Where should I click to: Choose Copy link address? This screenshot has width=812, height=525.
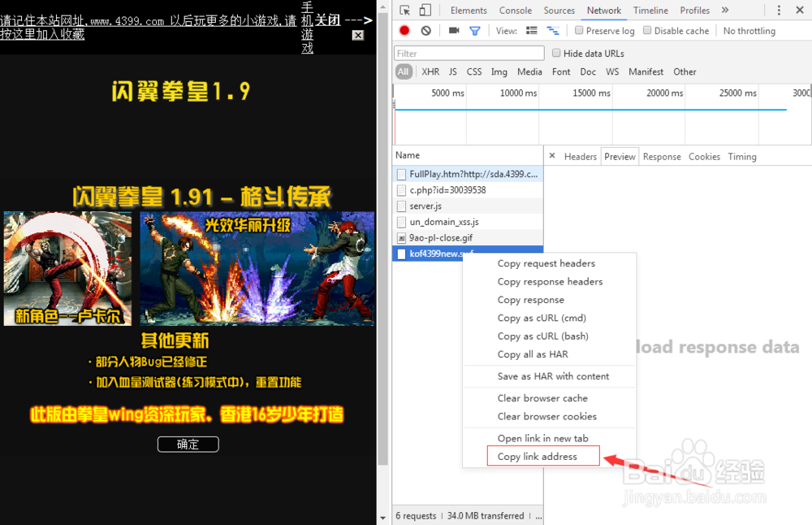[x=549, y=457]
